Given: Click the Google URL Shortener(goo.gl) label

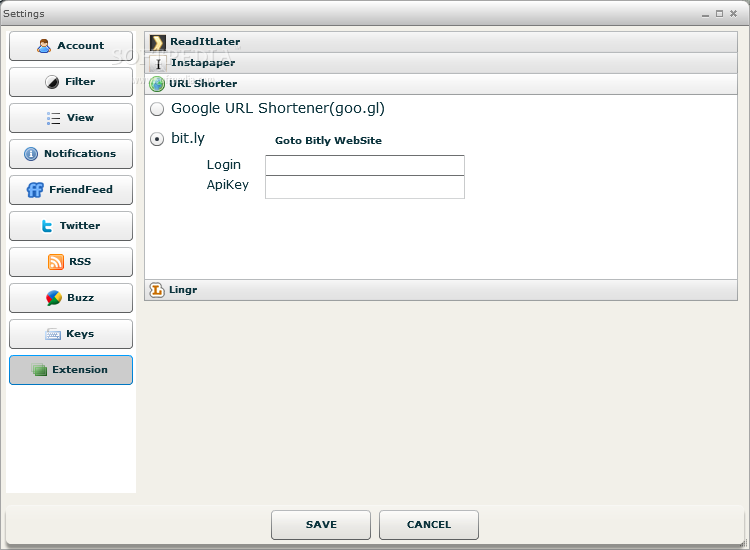Looking at the screenshot, I should pyautogui.click(x=278, y=109).
